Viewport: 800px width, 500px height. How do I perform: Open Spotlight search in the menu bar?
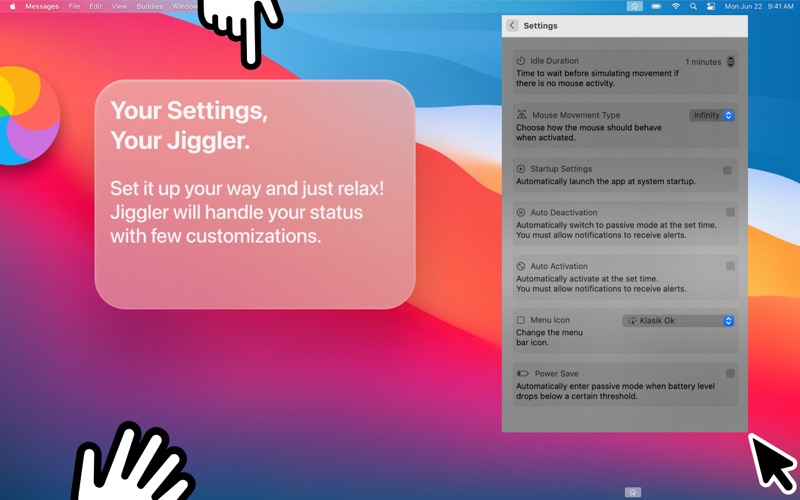click(x=693, y=7)
